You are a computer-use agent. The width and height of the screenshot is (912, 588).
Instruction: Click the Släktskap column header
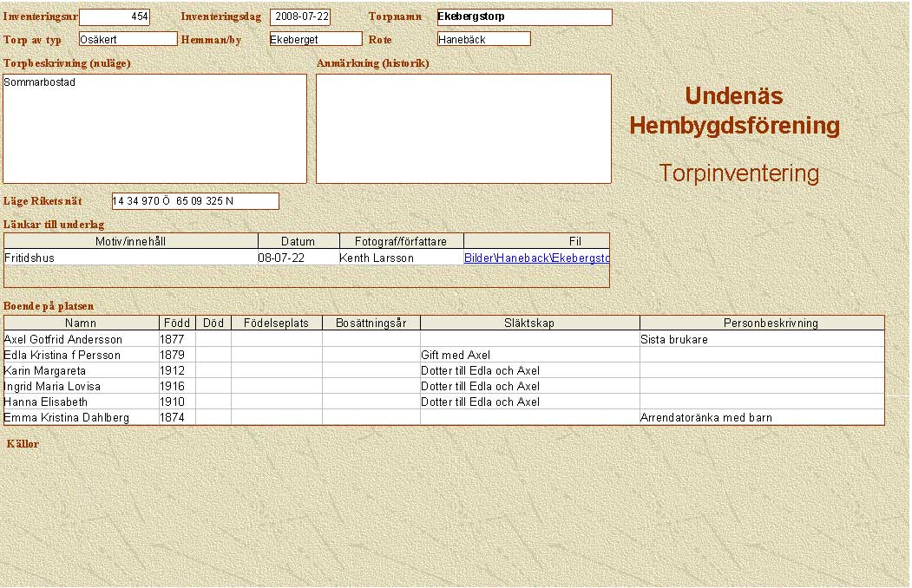click(x=529, y=323)
